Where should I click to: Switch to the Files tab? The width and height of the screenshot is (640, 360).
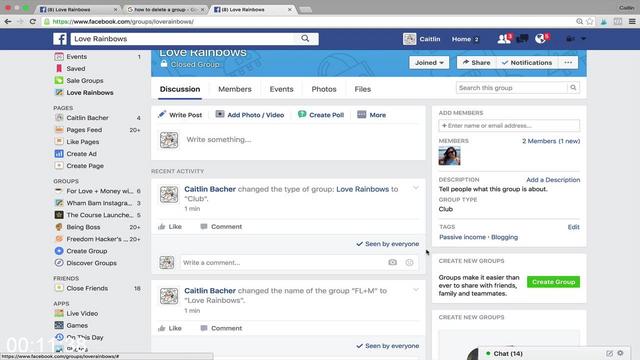362,89
